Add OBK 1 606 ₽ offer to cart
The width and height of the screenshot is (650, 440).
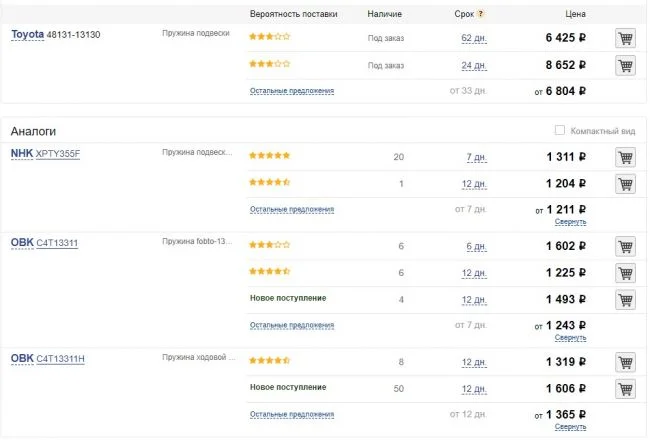[x=625, y=389]
